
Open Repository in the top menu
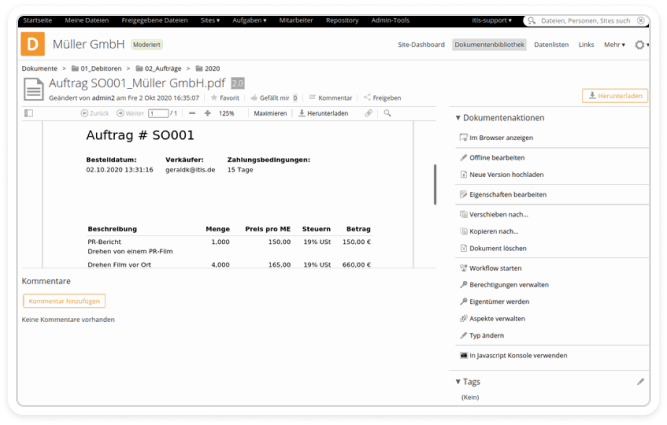pyautogui.click(x=342, y=20)
